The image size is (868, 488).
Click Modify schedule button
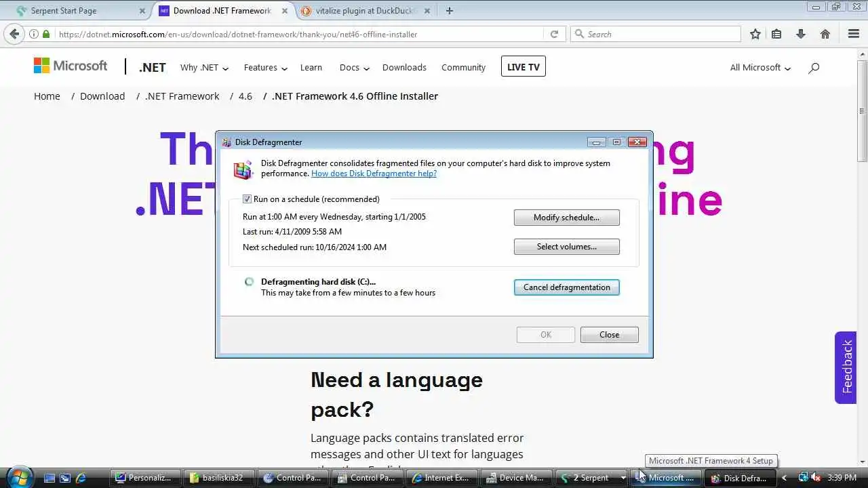pos(567,218)
